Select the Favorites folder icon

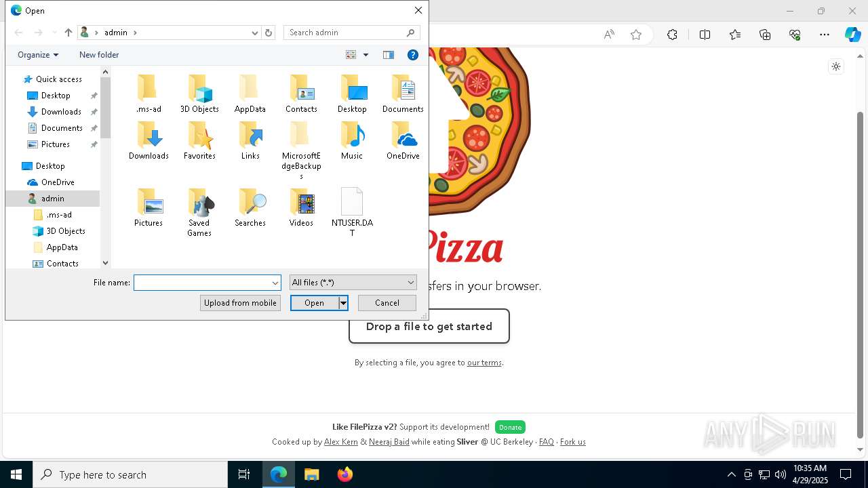point(199,140)
